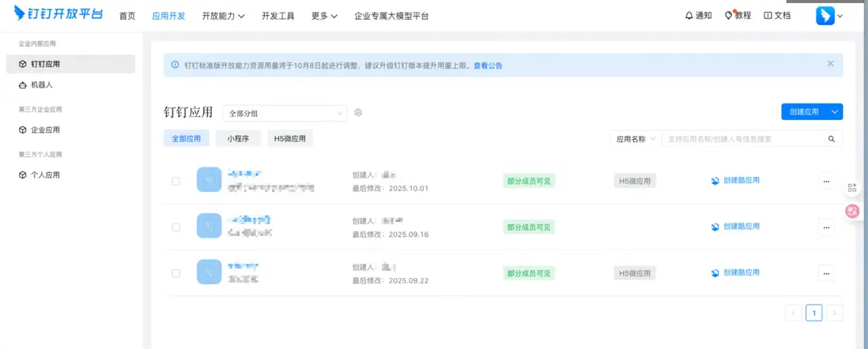868x349 pixels.
Task: Check the checkbox for the 2025.09.22 app
Action: pos(176,273)
